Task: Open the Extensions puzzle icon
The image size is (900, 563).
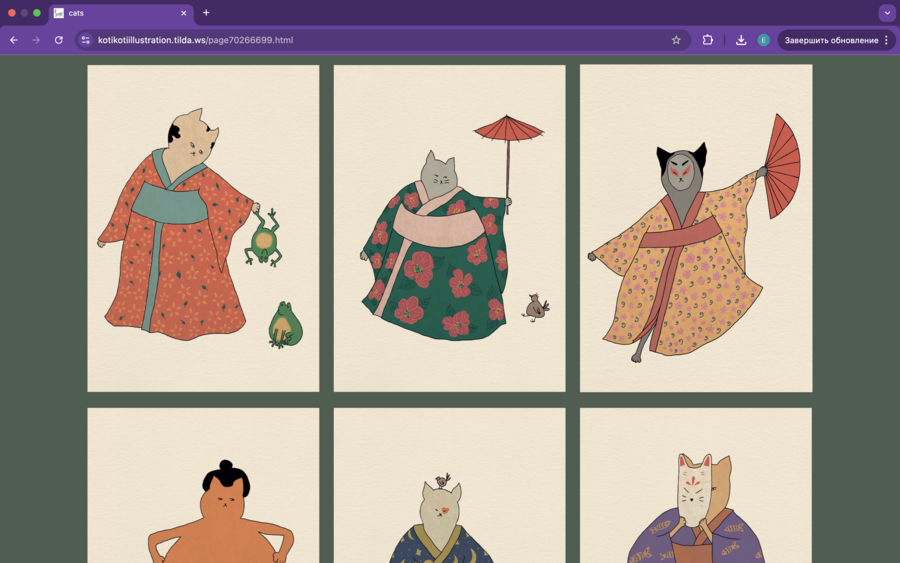Action: pyautogui.click(x=708, y=40)
